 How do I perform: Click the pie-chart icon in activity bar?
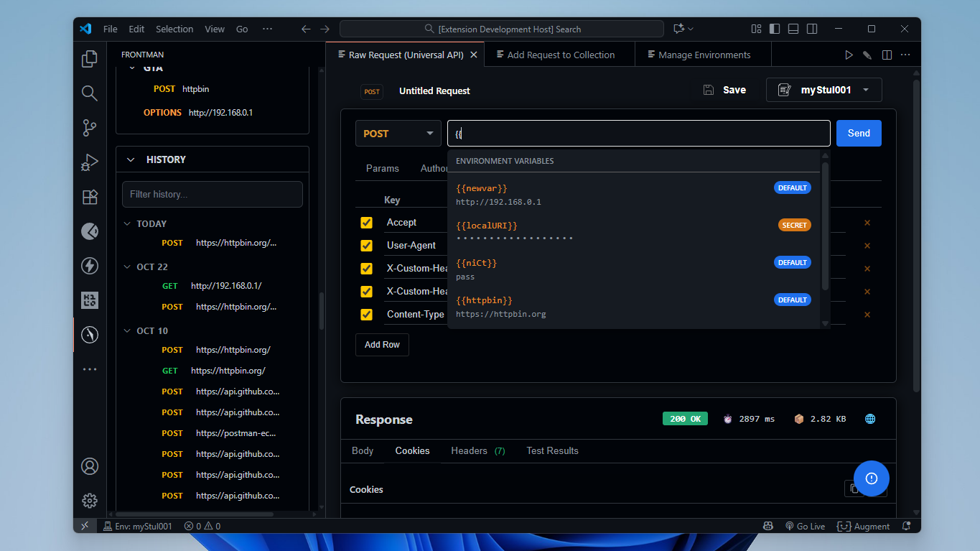click(x=90, y=231)
